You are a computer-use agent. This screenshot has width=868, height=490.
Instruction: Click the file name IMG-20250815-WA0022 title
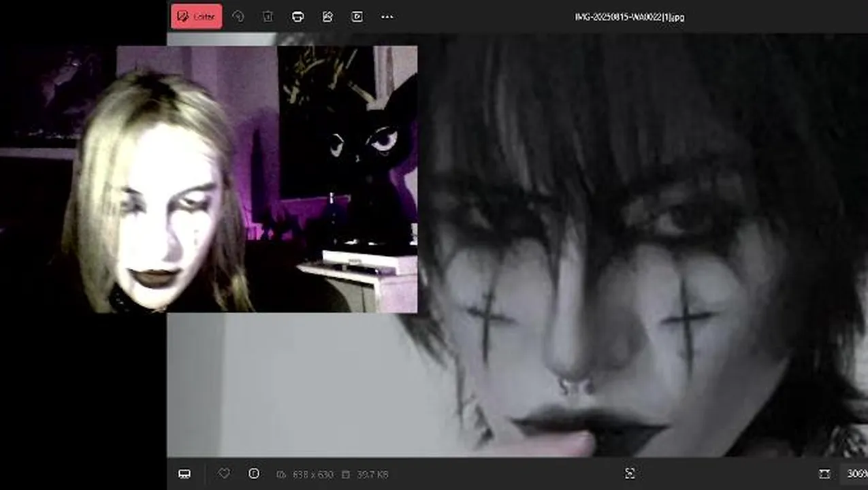(x=630, y=17)
